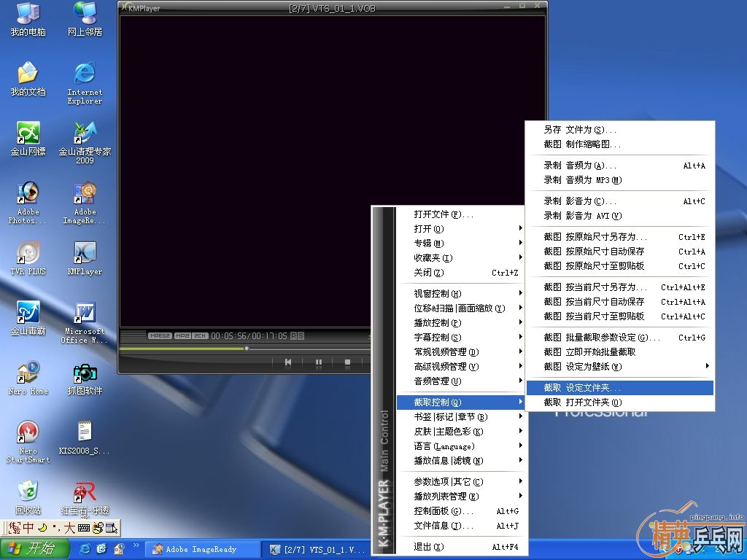Toggle the S indicator in KMPlayer status
Screen dimensions: 747x560
coord(301,335)
